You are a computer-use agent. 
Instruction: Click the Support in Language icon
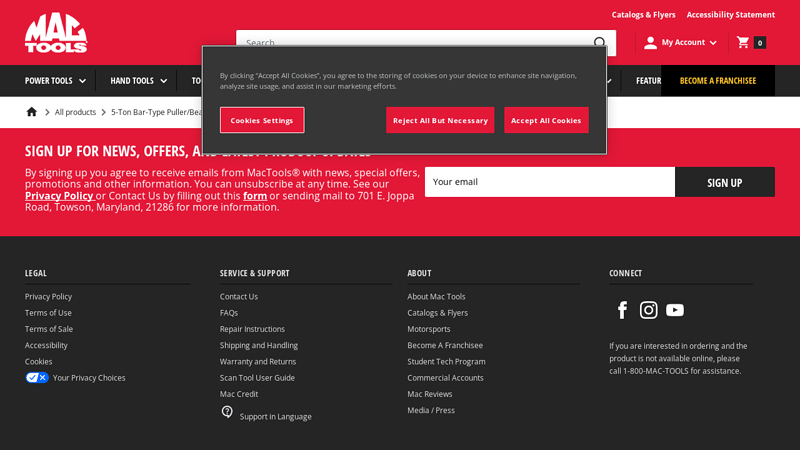click(227, 412)
